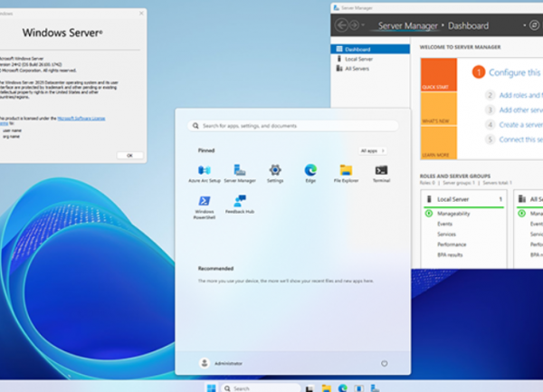Open the All Servers tile header
This screenshot has width=543, height=392.
[529, 199]
